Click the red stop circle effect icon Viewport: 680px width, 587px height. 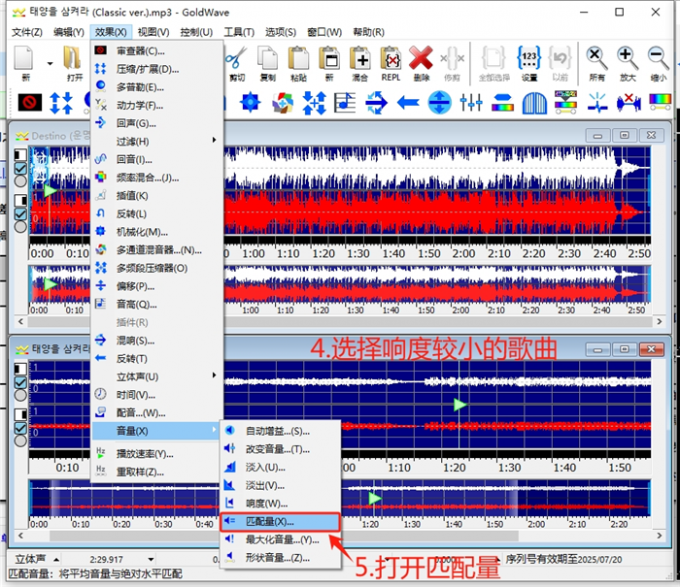[x=30, y=103]
